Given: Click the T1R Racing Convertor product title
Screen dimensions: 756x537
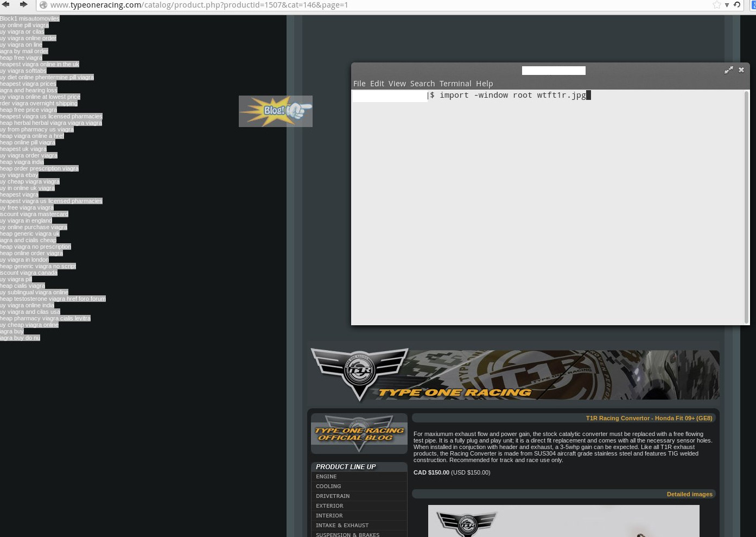Looking at the screenshot, I should point(649,418).
